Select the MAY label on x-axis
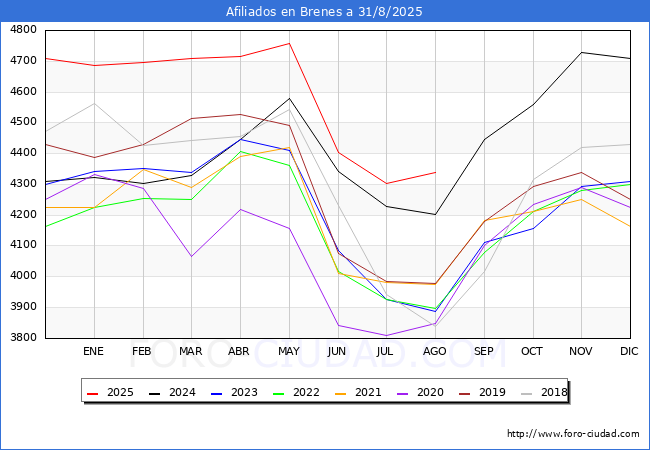The width and height of the screenshot is (650, 450). coord(289,352)
